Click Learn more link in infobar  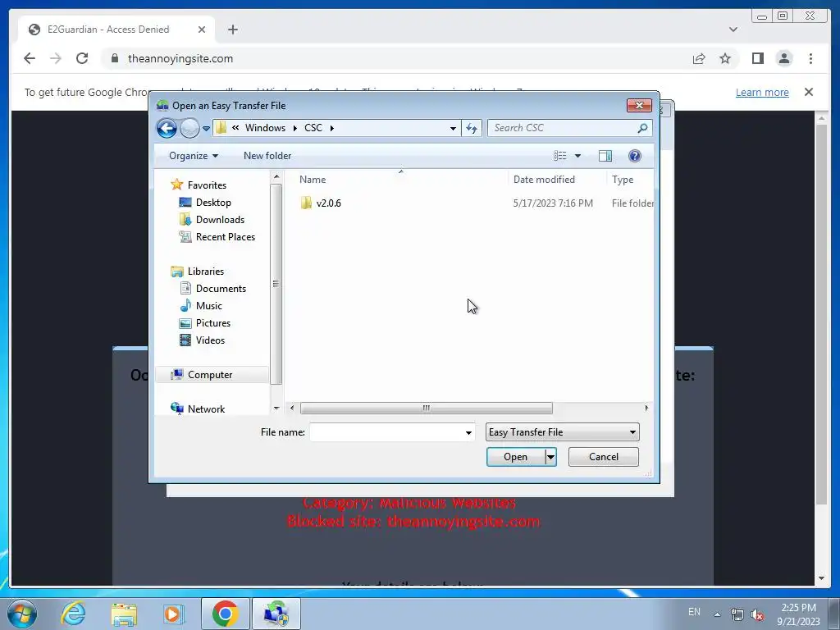762,92
